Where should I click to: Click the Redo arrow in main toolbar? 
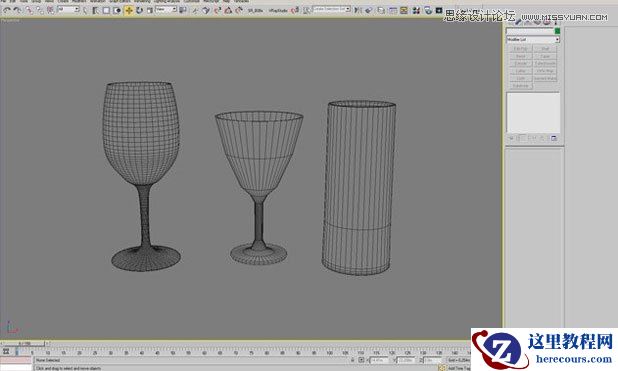click(17, 10)
